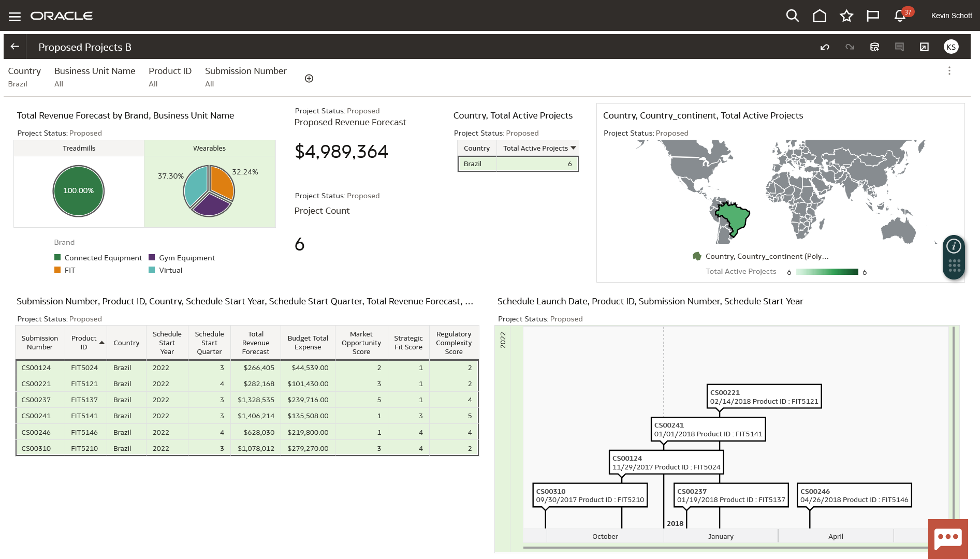The width and height of the screenshot is (980, 559).
Task: Open the Submission Number filter
Action: [245, 77]
